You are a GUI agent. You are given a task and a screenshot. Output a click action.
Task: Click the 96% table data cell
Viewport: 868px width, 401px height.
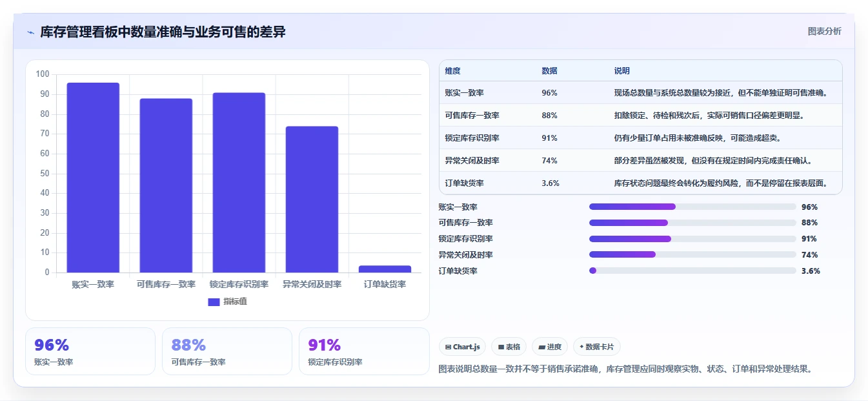point(550,93)
